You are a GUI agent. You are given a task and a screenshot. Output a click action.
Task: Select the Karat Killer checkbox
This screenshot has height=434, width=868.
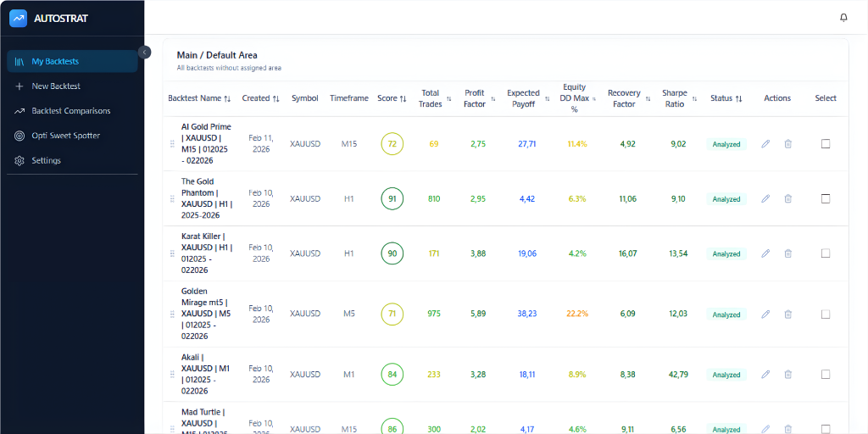pos(826,253)
